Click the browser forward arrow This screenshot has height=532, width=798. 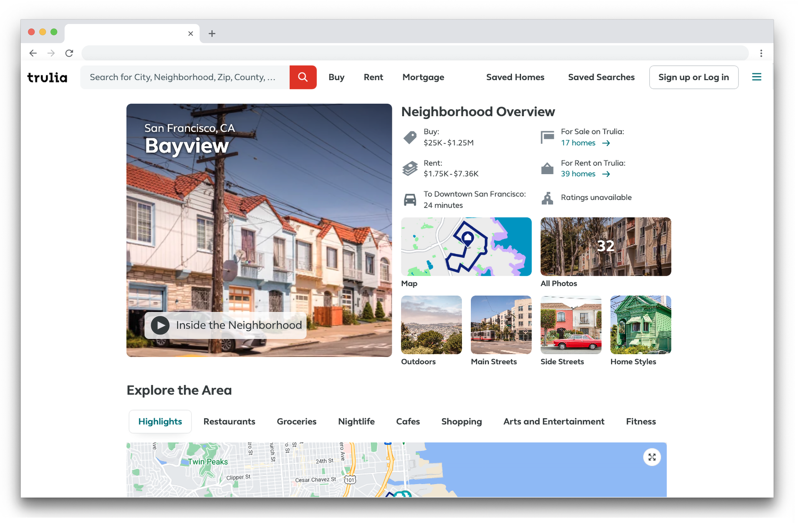point(51,53)
